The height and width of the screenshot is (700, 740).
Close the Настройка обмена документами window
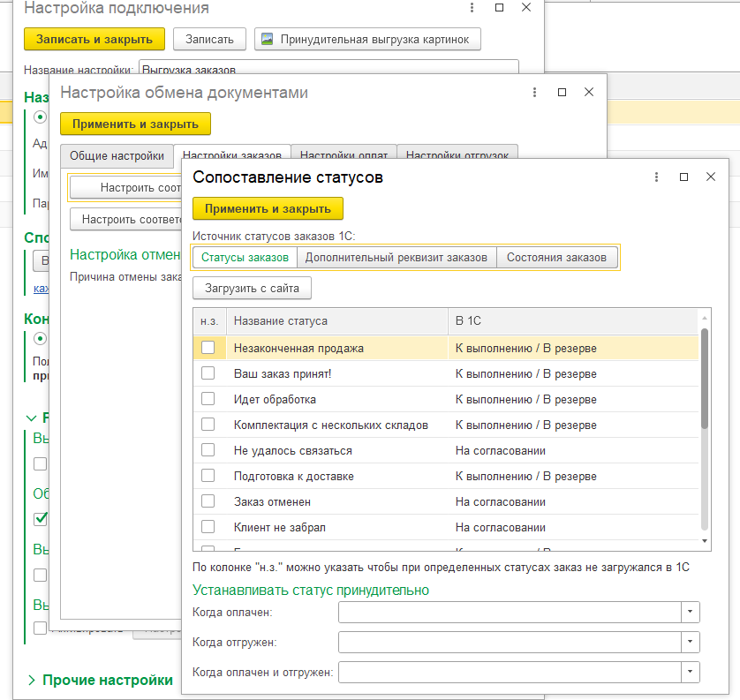588,92
